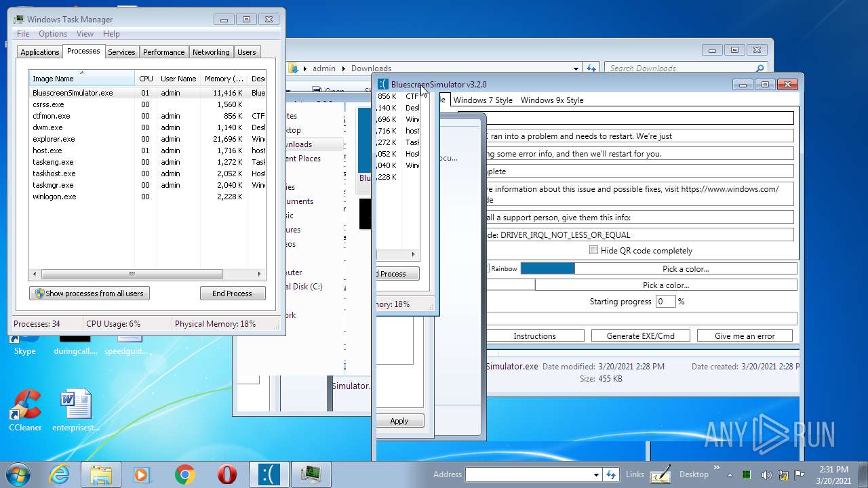Open CCleaner desktop shortcut

[25, 411]
